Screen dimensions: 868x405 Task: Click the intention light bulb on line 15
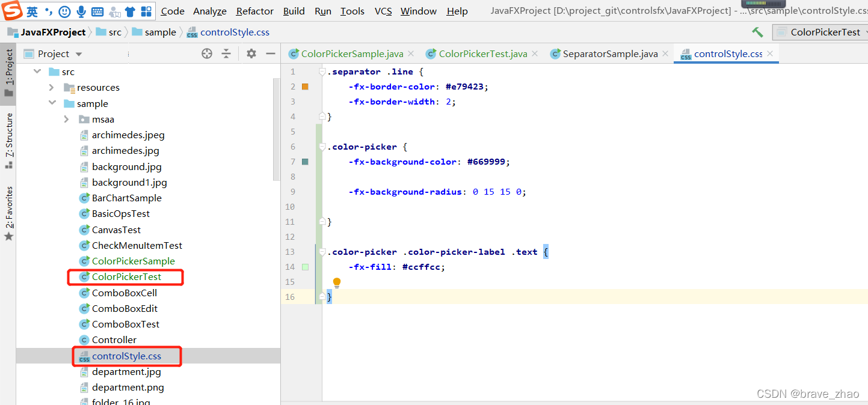pyautogui.click(x=336, y=282)
